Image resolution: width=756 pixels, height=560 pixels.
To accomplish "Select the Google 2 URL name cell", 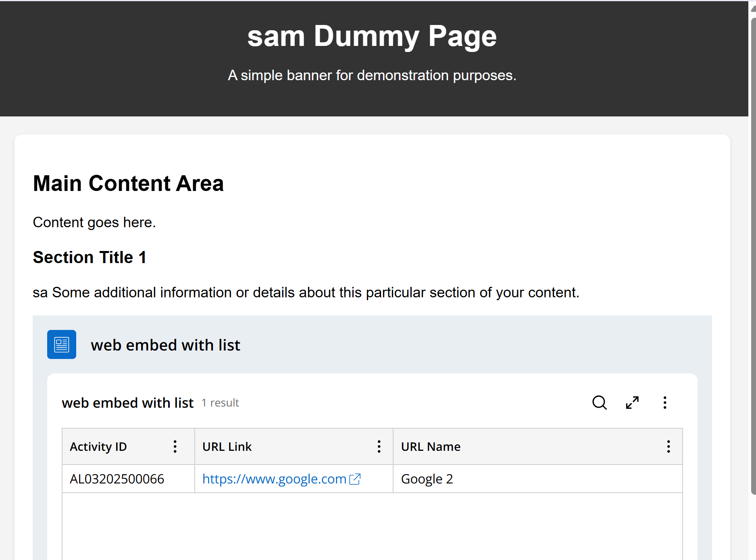I will tap(537, 479).
